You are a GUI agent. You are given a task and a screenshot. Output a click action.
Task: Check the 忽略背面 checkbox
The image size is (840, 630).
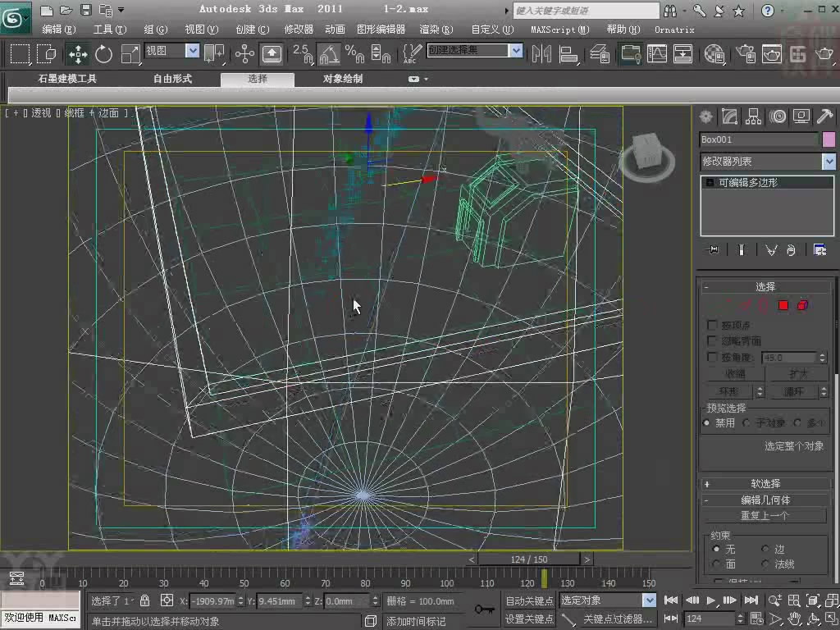[x=712, y=340]
